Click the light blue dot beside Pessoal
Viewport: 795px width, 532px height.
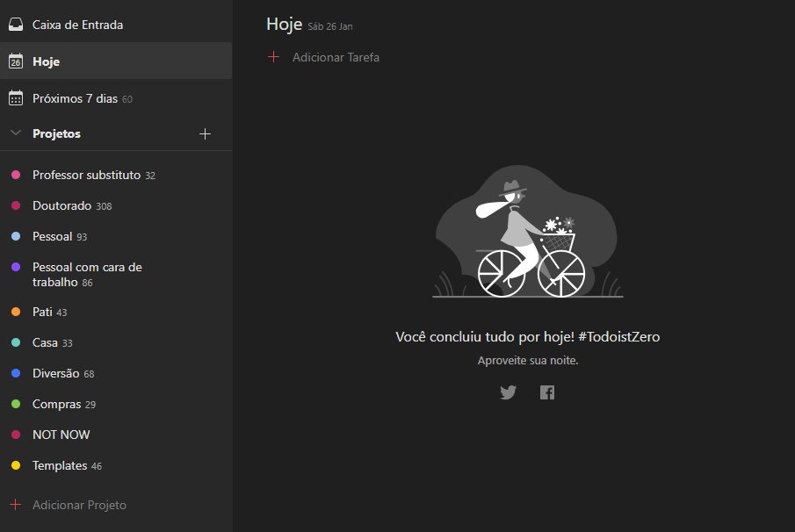(x=16, y=236)
